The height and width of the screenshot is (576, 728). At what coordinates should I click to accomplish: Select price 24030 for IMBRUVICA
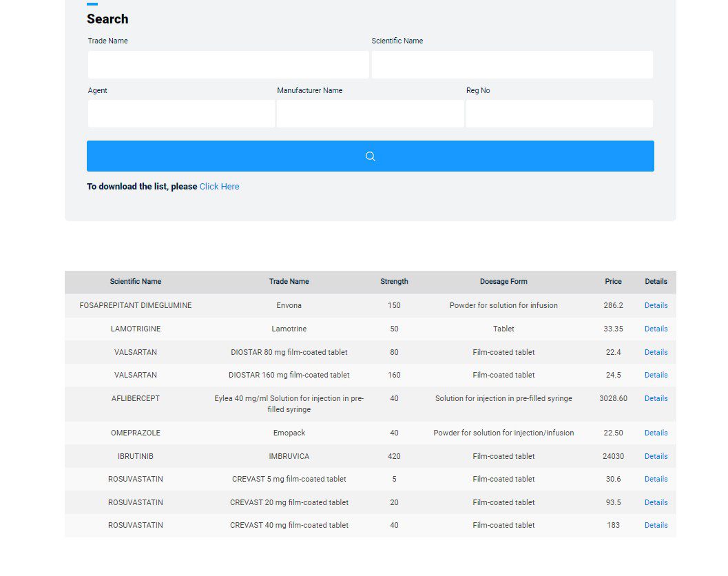pyautogui.click(x=613, y=456)
